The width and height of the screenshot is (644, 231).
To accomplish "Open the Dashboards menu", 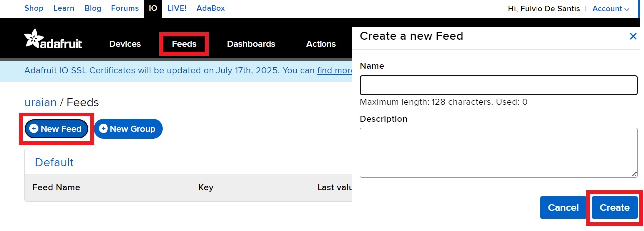I will click(x=251, y=44).
